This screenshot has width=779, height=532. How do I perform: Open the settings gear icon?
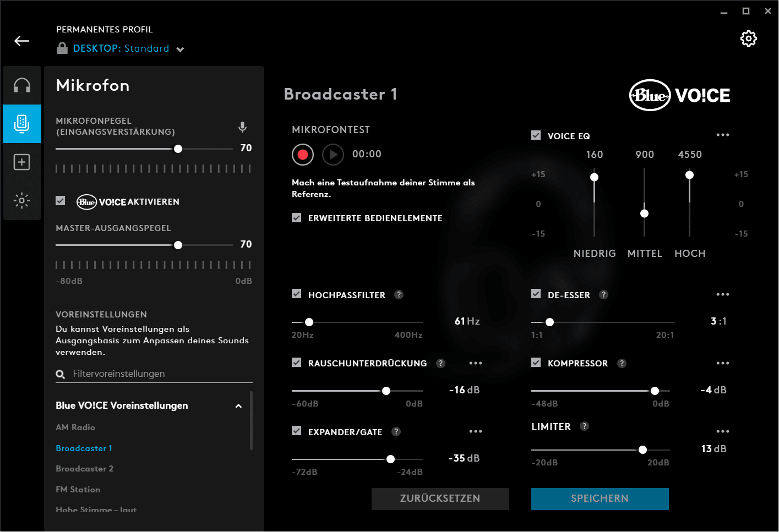coord(748,39)
